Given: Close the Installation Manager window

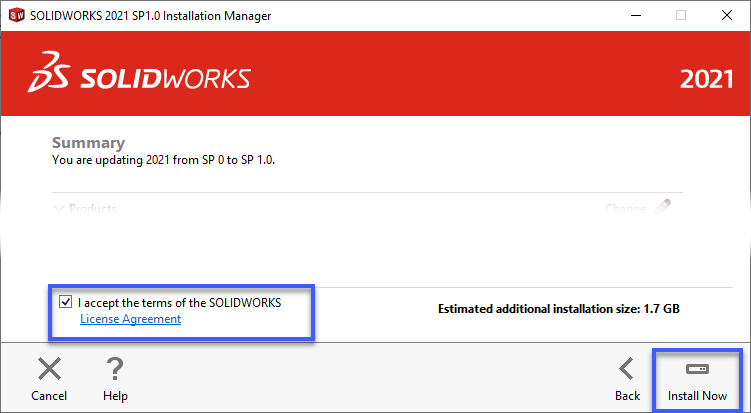Looking at the screenshot, I should pyautogui.click(x=727, y=15).
